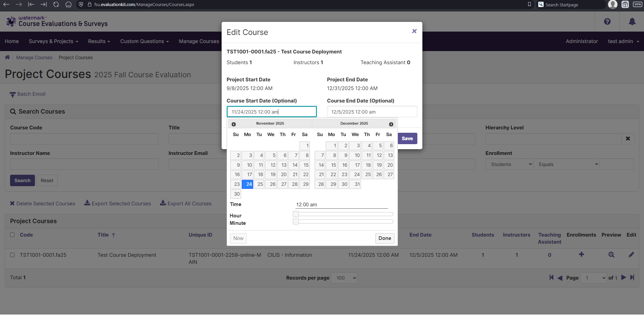Click Administrator in the navigation bar
Screen dimensions: 644x331
click(582, 41)
